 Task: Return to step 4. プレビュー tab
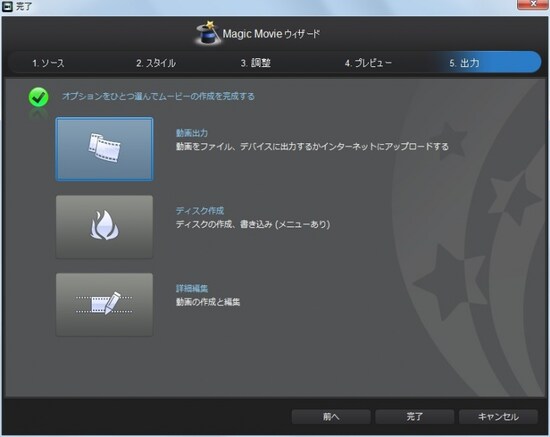tap(368, 63)
